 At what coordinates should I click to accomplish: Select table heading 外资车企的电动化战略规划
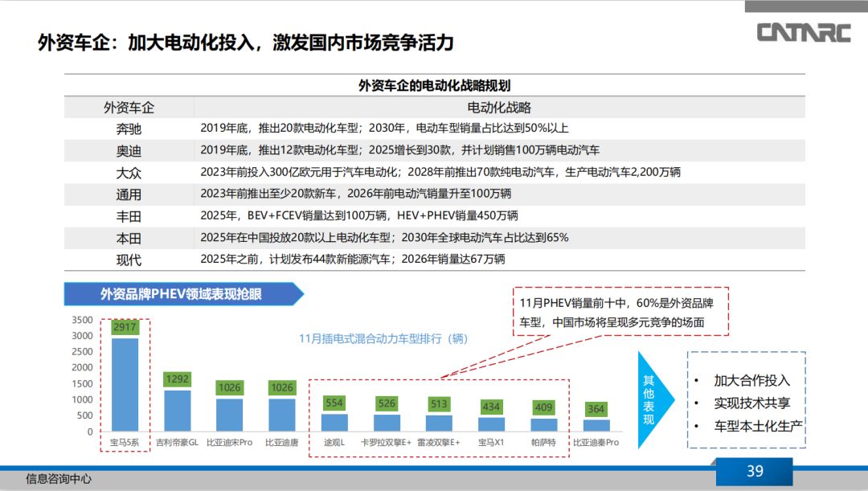click(x=435, y=85)
